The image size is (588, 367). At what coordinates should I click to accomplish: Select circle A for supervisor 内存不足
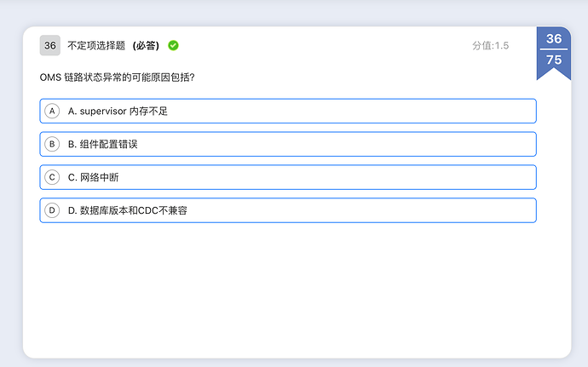click(x=52, y=111)
